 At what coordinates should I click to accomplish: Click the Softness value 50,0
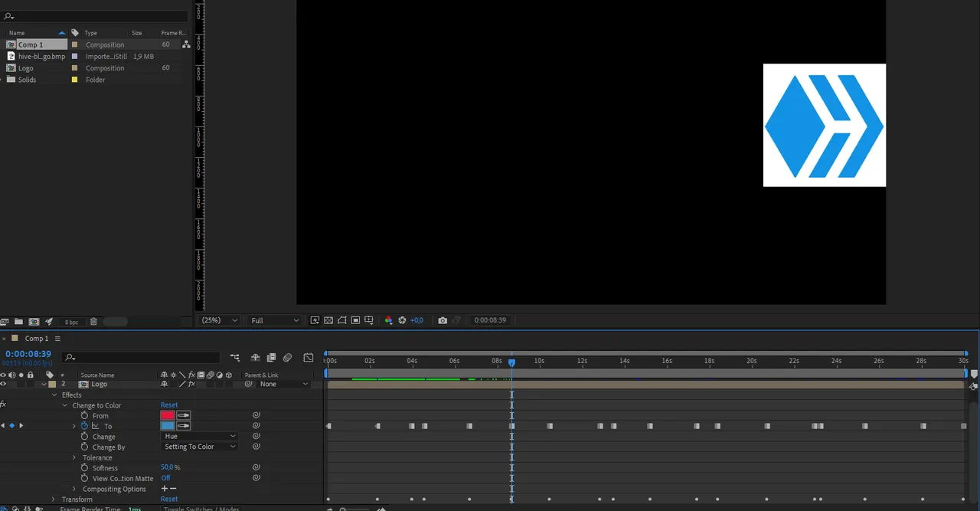coord(167,467)
